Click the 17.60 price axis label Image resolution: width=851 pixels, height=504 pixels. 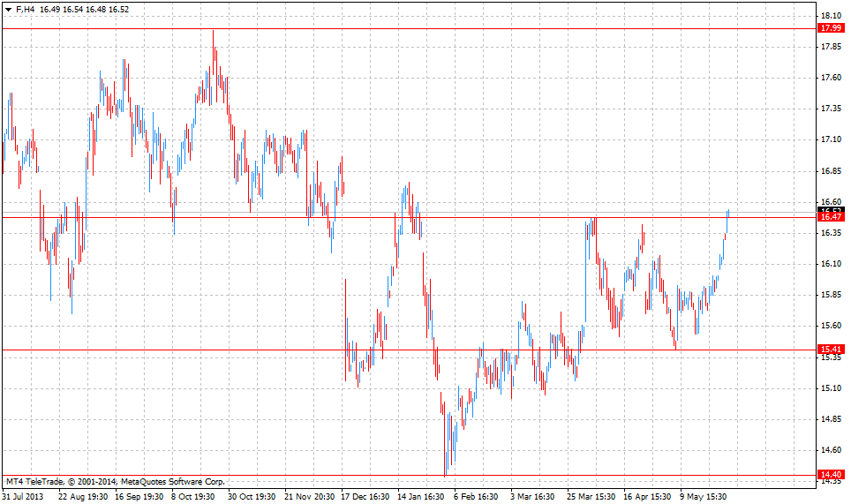coord(832,78)
